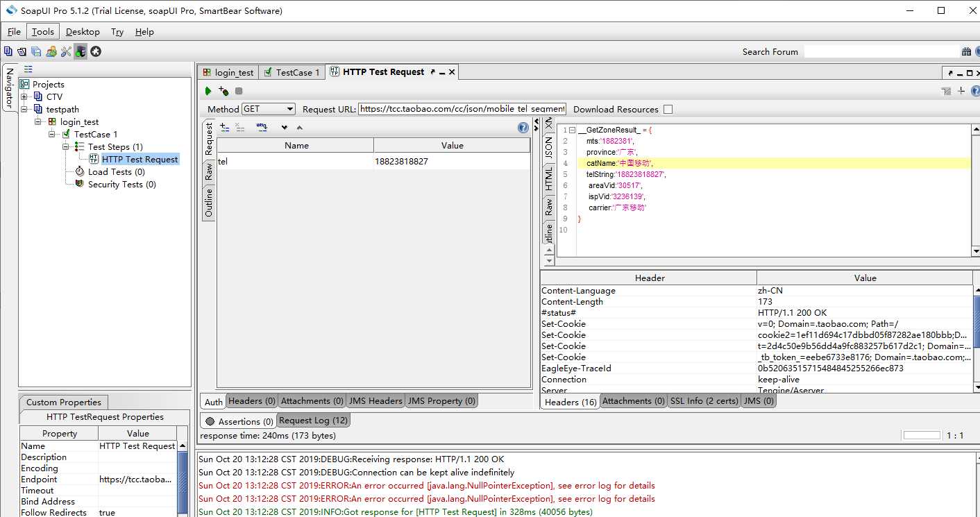Select the Endpoint property value
The height and width of the screenshot is (517, 980).
(x=137, y=479)
